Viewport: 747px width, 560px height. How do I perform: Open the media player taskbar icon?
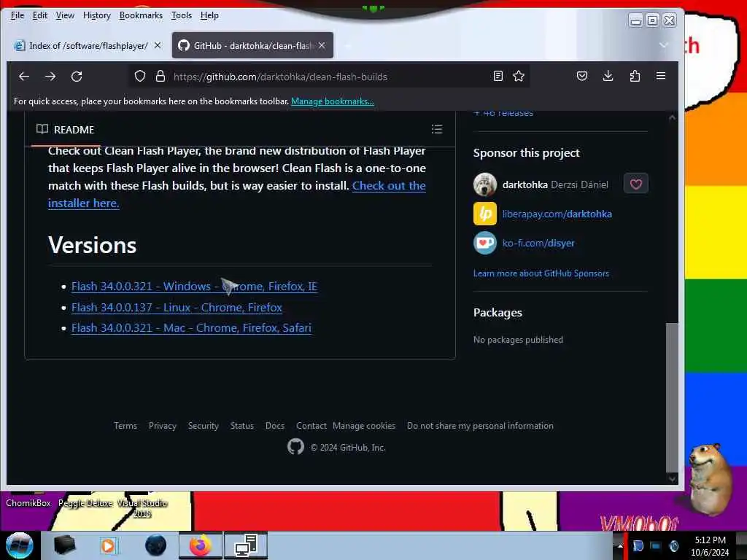click(x=108, y=545)
